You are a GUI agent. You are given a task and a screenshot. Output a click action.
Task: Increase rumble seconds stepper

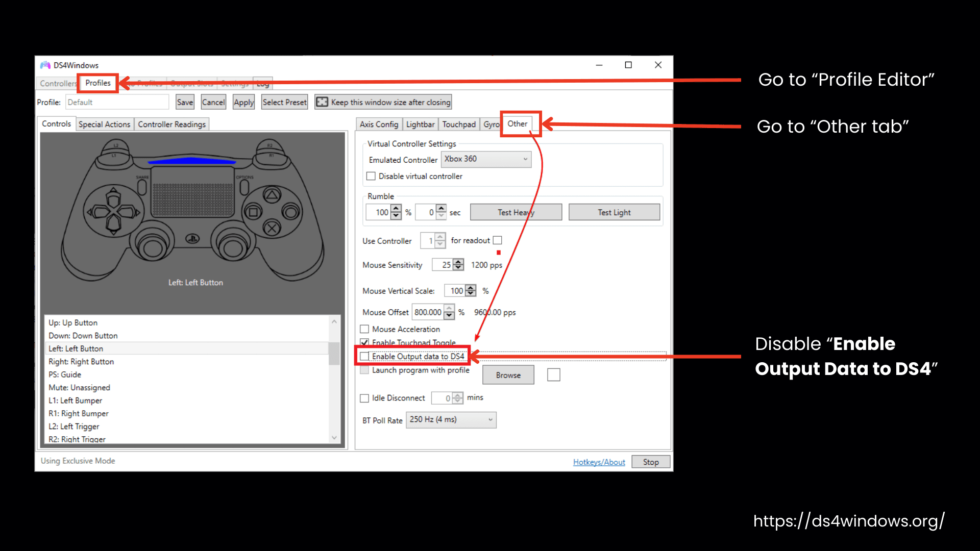(x=442, y=209)
